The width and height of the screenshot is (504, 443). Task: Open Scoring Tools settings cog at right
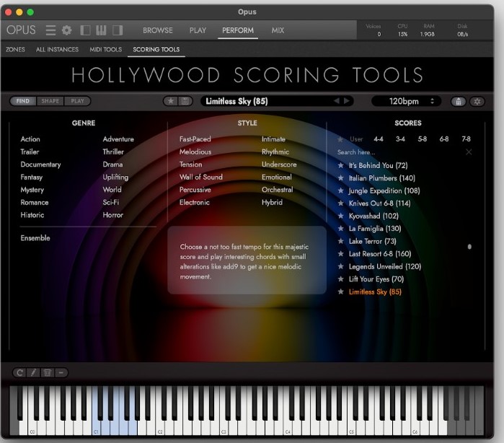477,102
